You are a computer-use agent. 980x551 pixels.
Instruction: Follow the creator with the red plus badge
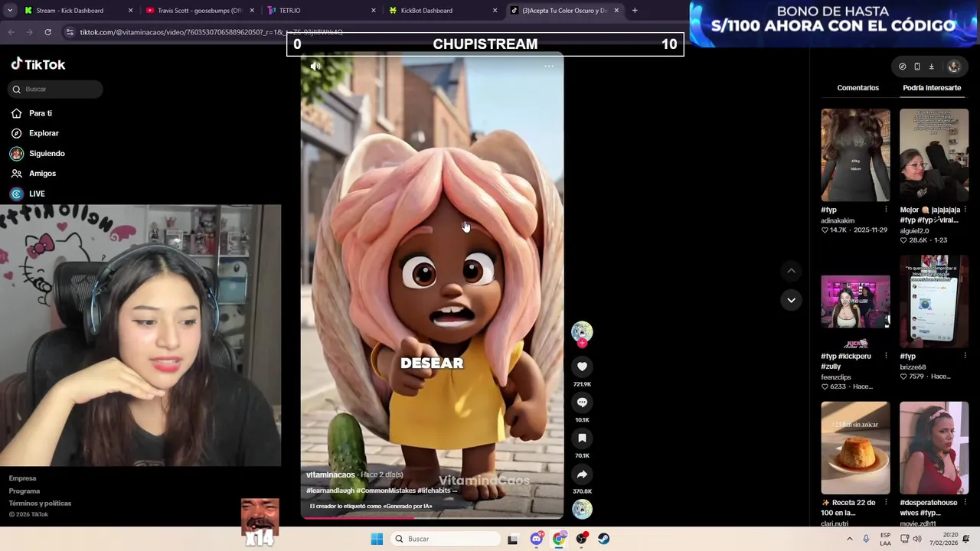click(582, 344)
